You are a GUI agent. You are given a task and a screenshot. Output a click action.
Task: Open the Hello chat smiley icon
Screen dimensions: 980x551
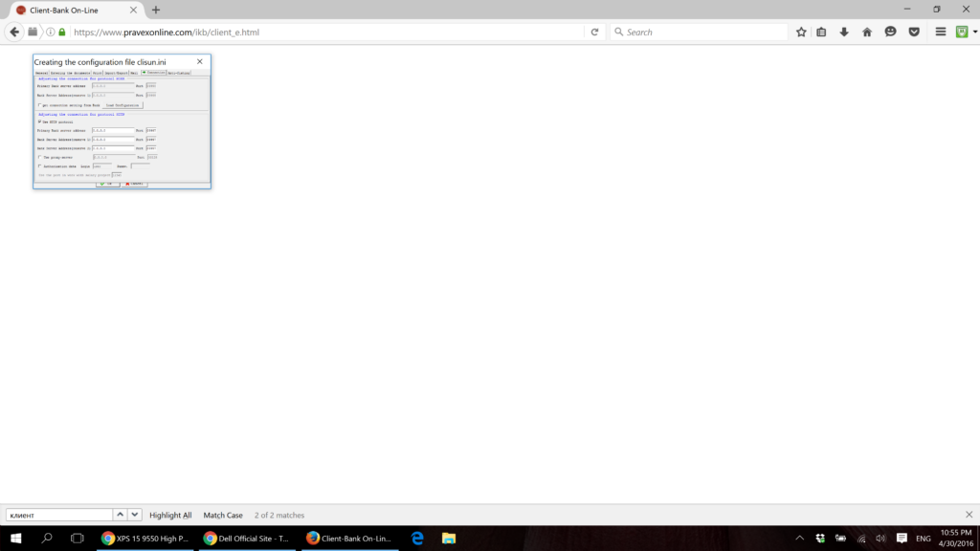pos(891,32)
